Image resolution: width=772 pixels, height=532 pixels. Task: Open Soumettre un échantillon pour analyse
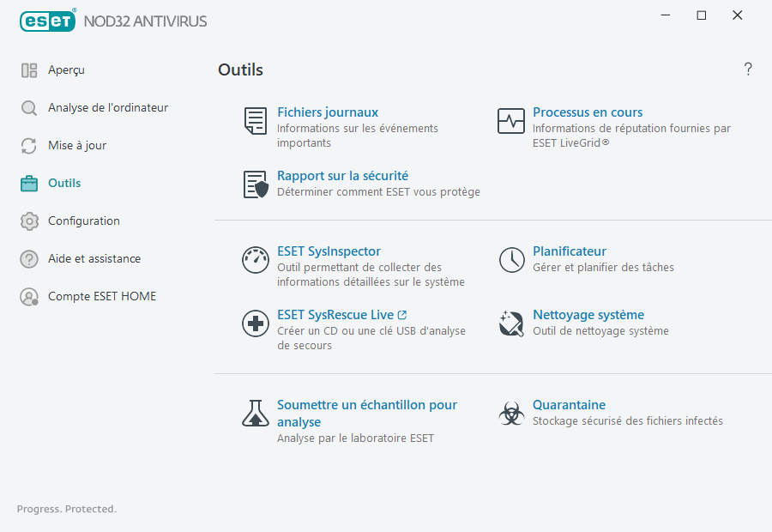366,413
